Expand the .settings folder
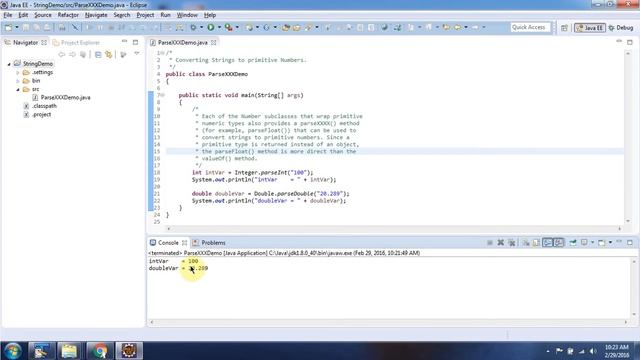The width and height of the screenshot is (640, 360). coord(18,72)
